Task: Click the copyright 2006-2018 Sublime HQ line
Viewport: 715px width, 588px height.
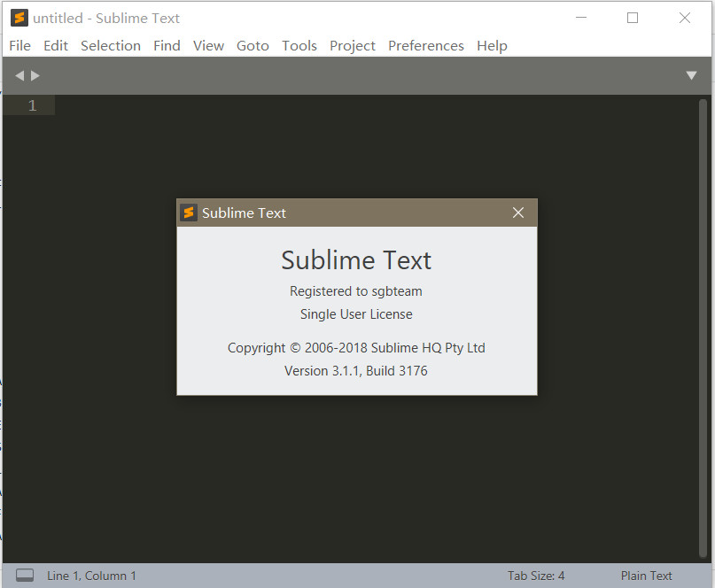Action: click(356, 348)
